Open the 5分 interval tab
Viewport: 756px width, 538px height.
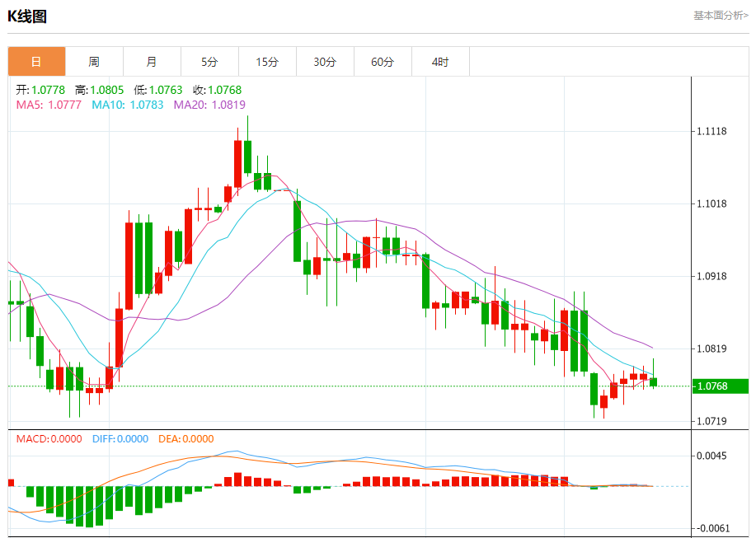(209, 62)
